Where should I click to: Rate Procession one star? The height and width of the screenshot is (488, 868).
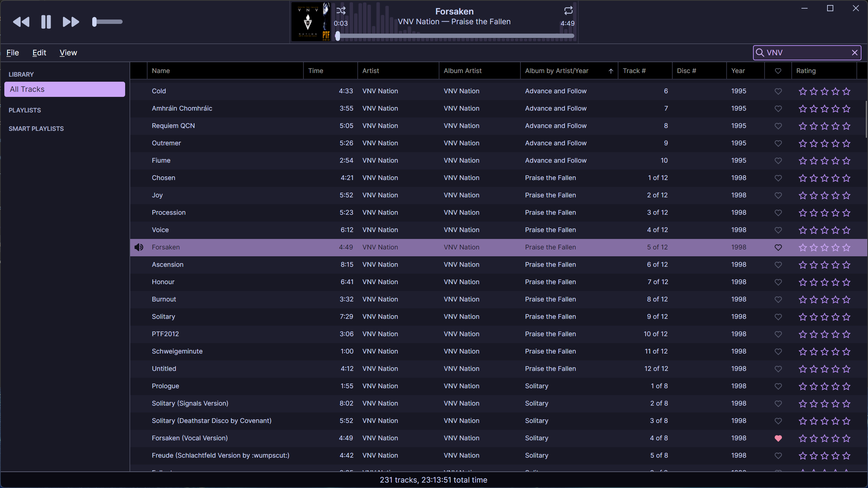[x=803, y=213]
